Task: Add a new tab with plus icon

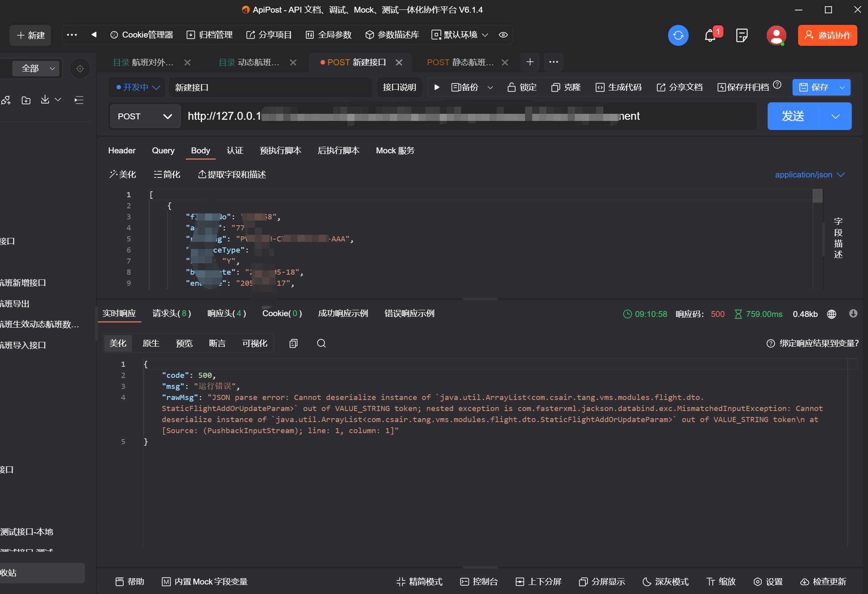Action: point(530,62)
